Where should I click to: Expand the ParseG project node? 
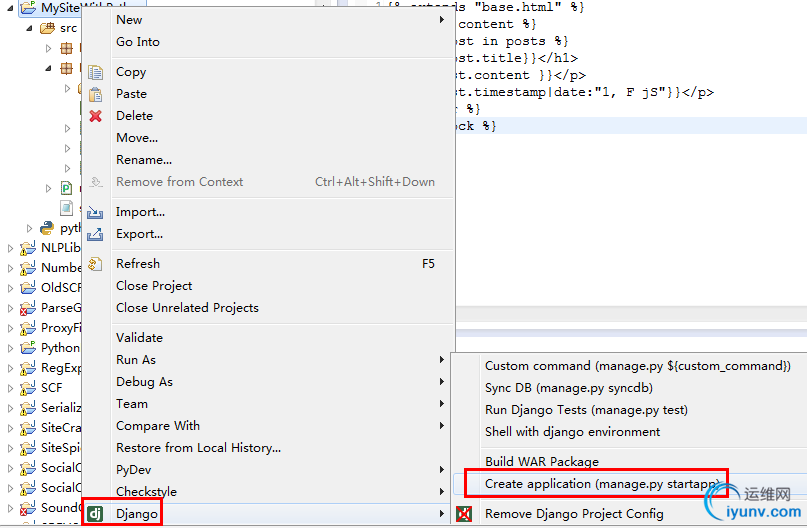click(10, 308)
